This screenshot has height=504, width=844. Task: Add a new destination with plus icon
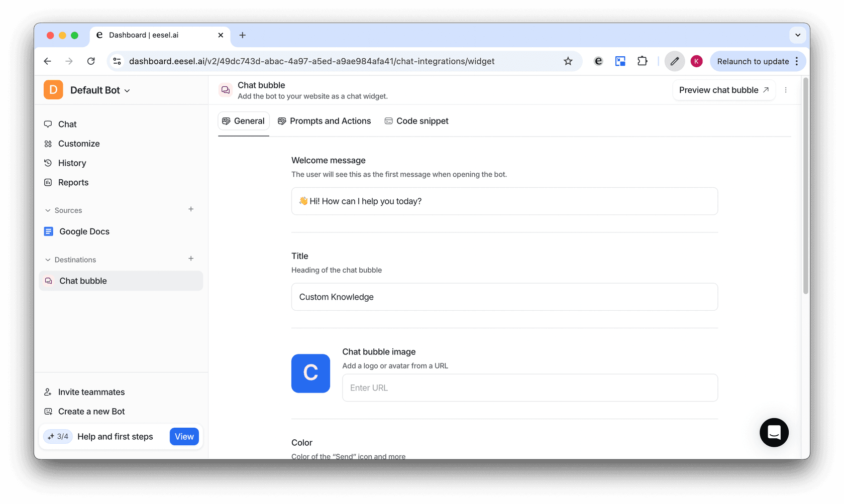tap(191, 259)
